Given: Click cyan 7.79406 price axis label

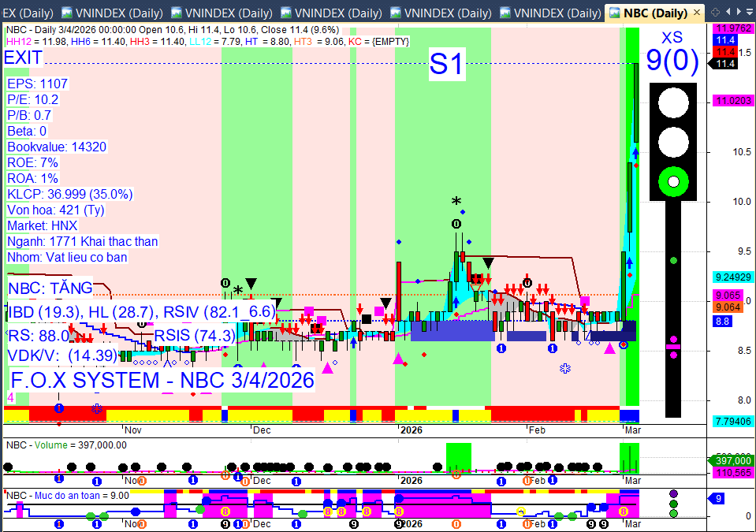Looking at the screenshot, I should (733, 422).
